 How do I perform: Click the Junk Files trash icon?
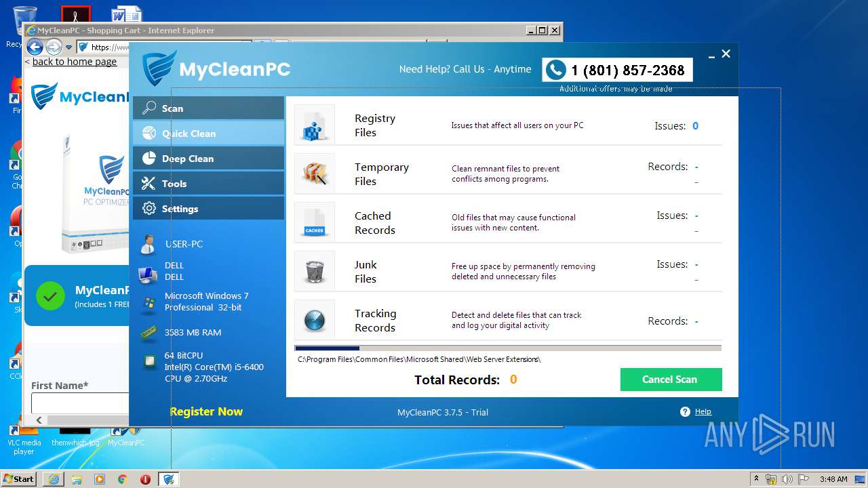pos(315,271)
